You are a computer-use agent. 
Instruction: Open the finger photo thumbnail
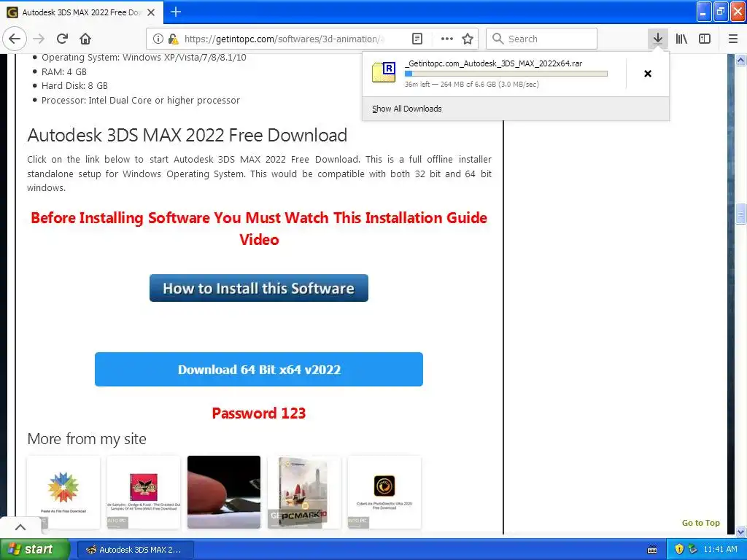coord(224,492)
